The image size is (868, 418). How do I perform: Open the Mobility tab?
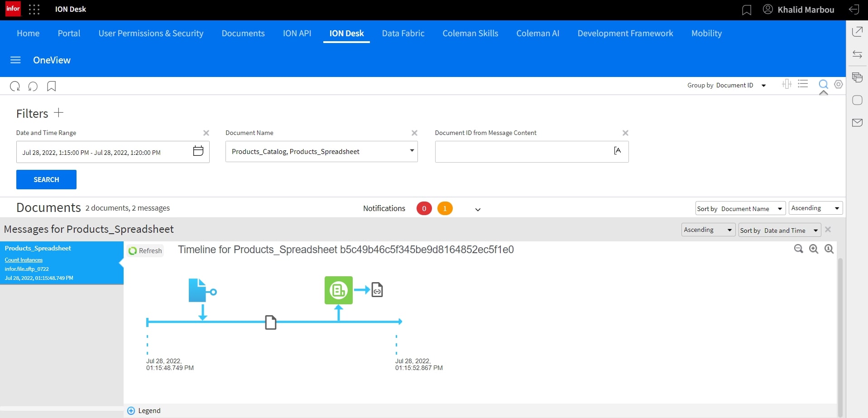click(706, 33)
